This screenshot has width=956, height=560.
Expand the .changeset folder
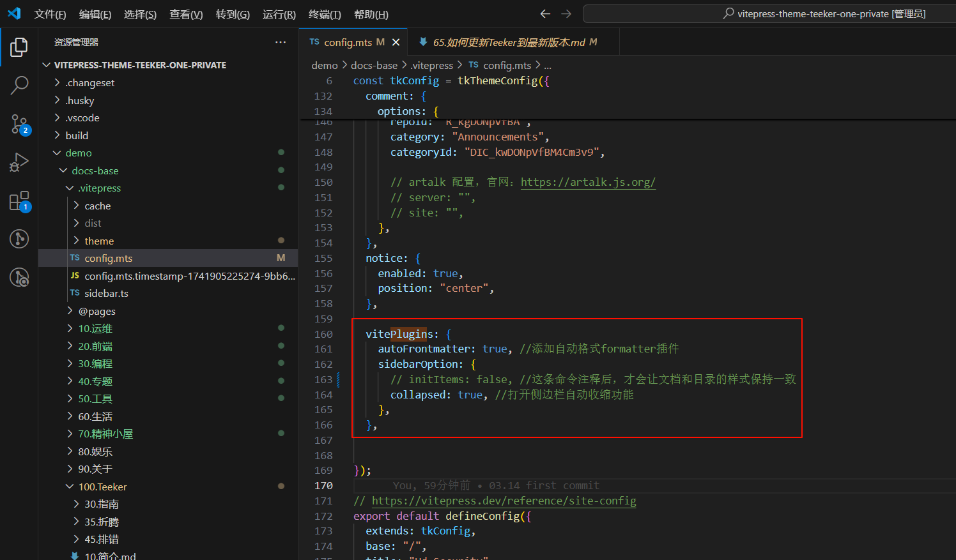tap(90, 82)
